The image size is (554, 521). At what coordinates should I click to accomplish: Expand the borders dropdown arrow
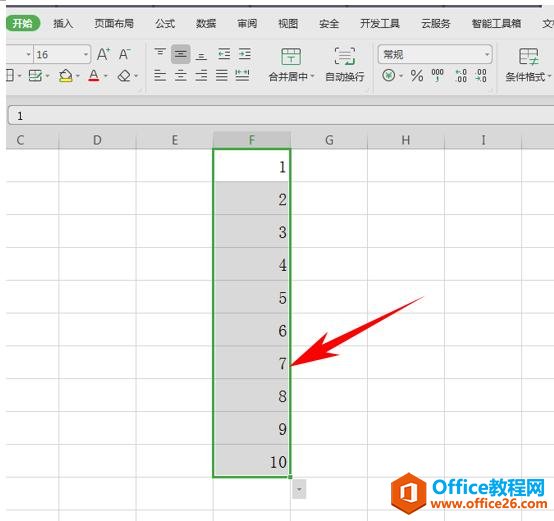pos(19,76)
